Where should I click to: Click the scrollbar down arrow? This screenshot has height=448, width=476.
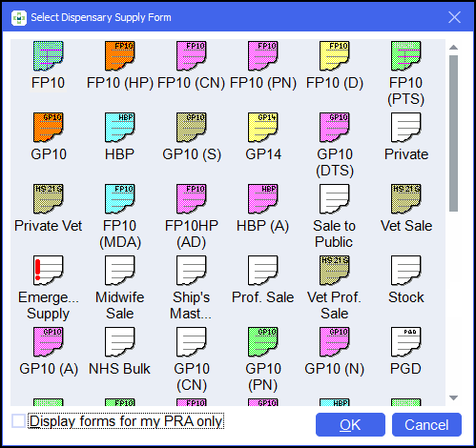click(x=453, y=397)
